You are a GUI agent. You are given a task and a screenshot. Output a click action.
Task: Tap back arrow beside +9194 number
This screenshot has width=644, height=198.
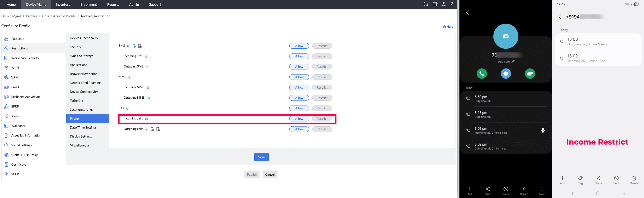(x=560, y=17)
